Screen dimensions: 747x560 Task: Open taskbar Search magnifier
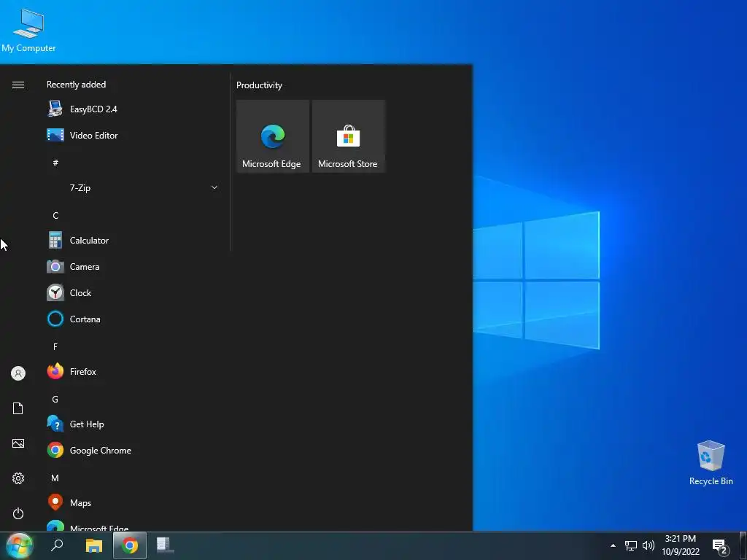57,545
